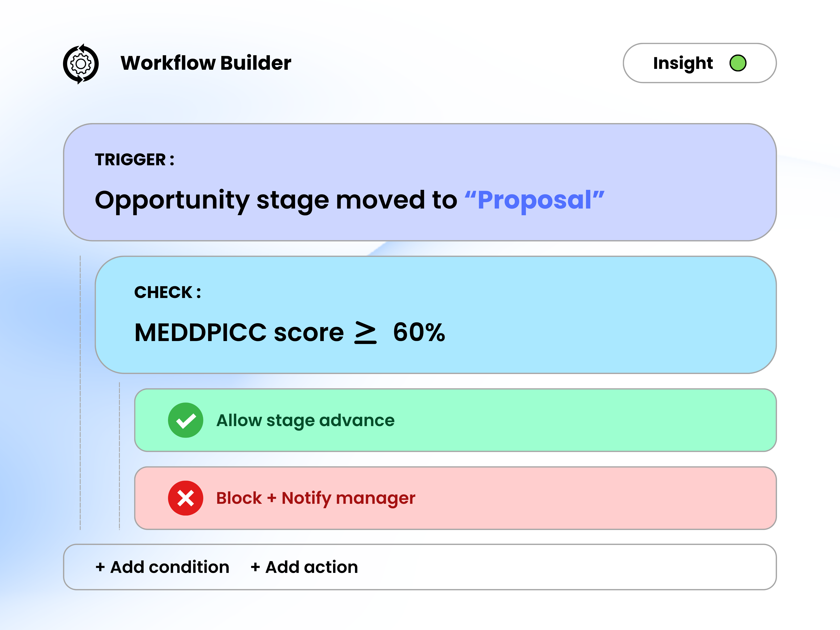
Task: Click the TRIGGER label heading
Action: [x=134, y=160]
